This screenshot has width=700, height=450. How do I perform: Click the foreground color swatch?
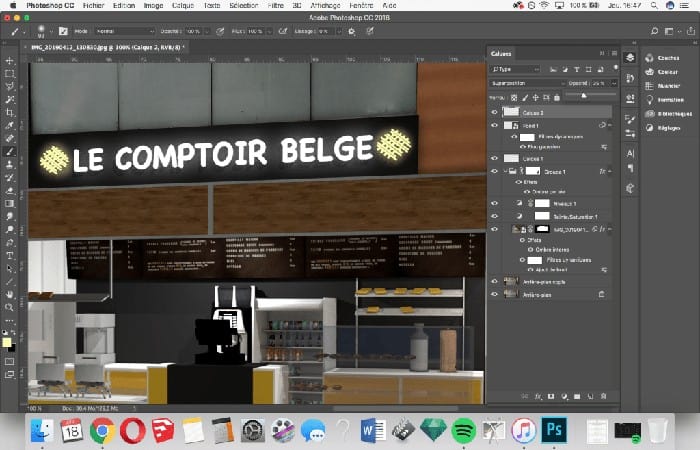(7, 342)
